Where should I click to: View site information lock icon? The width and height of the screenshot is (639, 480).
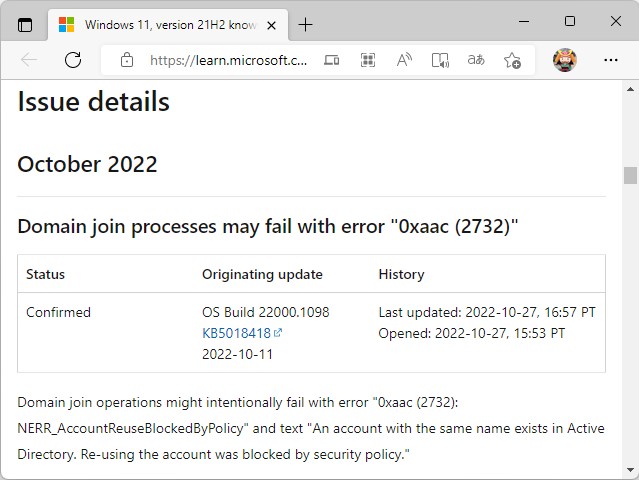tap(126, 60)
